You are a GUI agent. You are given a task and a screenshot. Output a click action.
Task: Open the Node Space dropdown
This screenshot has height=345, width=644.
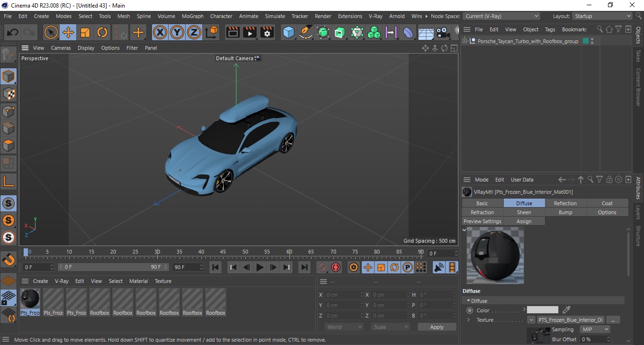[501, 16]
